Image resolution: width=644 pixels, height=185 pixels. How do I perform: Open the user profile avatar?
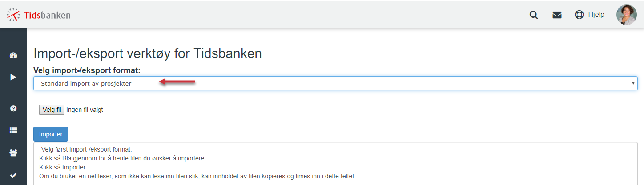[x=626, y=15]
